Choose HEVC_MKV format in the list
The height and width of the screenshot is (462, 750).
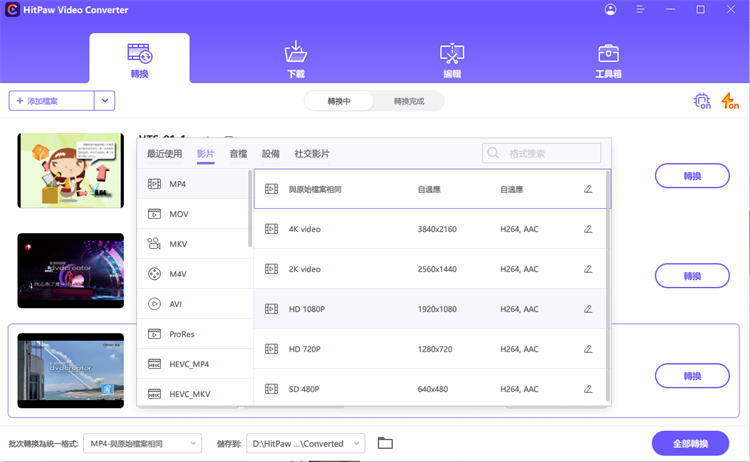click(193, 394)
